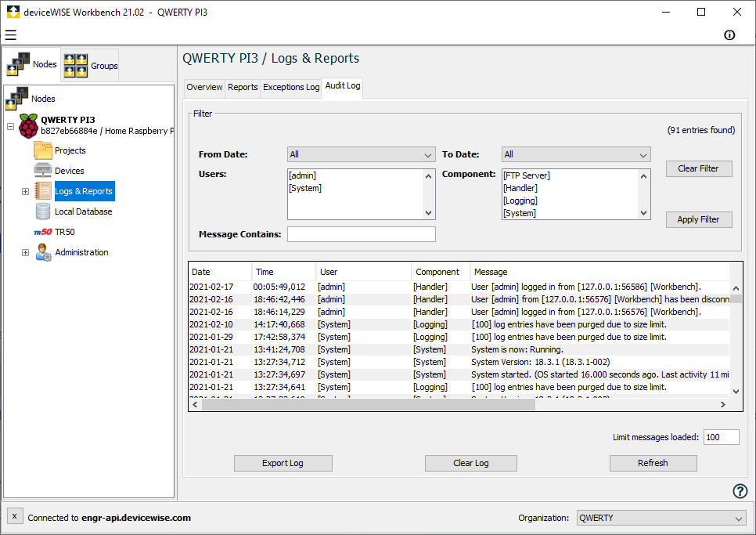Viewport: 756px width, 535px height.
Task: Click the Apply Filter button
Action: coord(699,219)
